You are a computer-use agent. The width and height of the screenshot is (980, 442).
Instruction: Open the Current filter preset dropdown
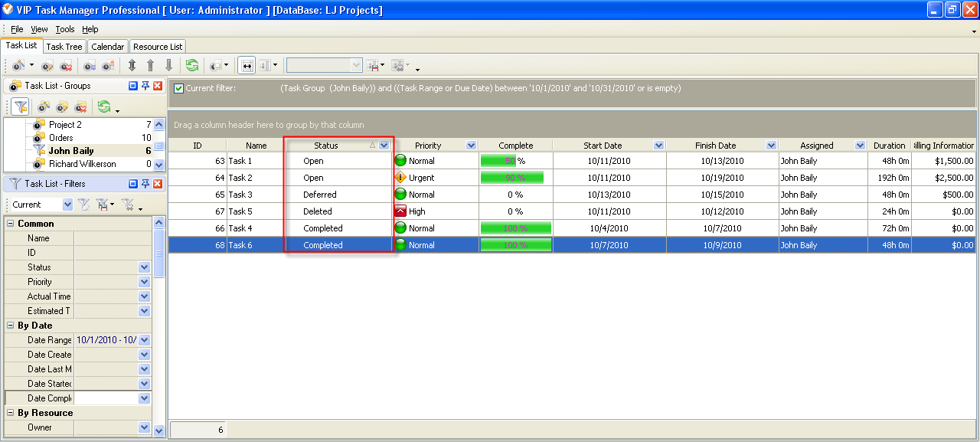click(67, 205)
